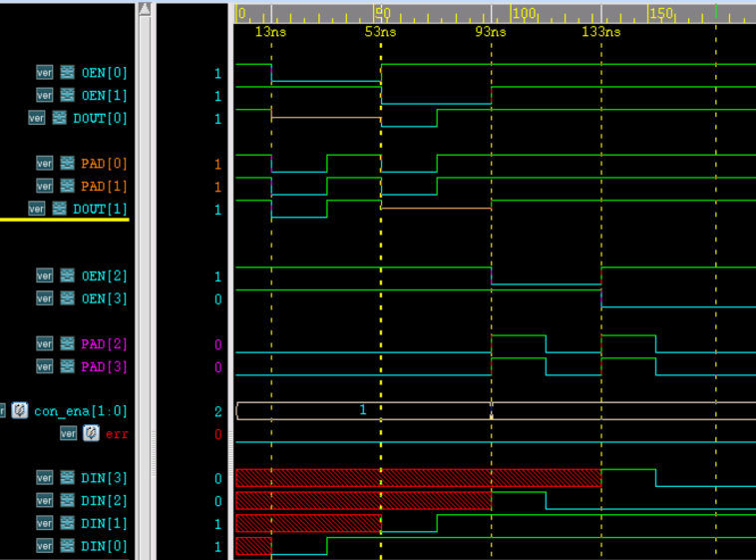Select the DOUT[1] signal name
Screen dimensions: 756x560
point(101,209)
